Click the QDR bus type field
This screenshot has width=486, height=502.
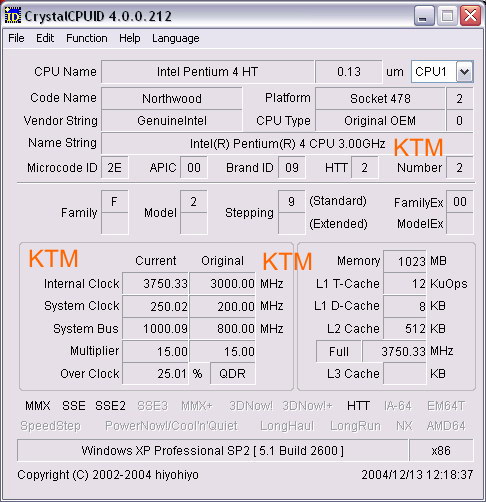(233, 373)
